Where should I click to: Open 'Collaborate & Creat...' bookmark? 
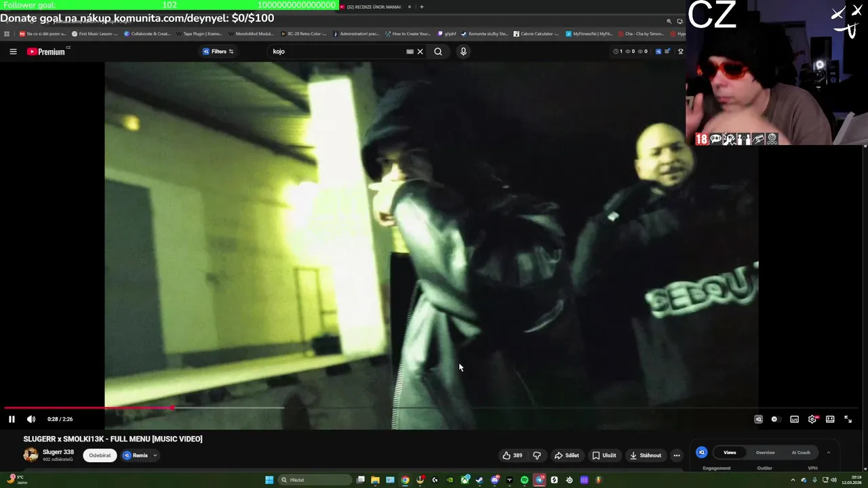coord(147,33)
